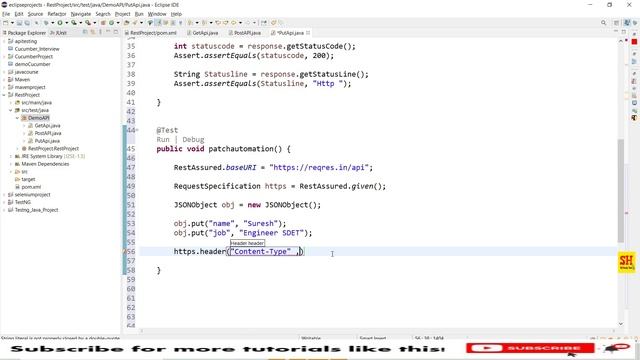This screenshot has width=640, height=360.
Task: Open the Run button dropdown arrow
Action: coord(66,23)
